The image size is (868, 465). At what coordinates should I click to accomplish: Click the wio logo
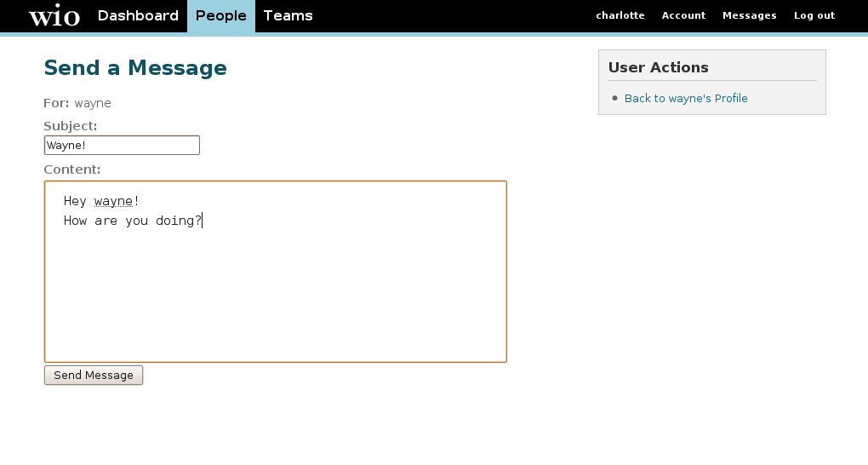click(x=54, y=15)
